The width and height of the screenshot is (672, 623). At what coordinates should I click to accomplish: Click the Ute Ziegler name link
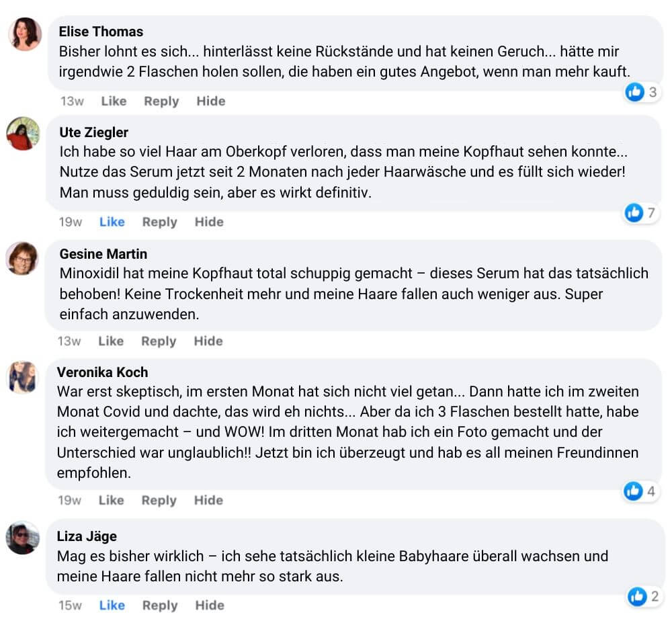pos(93,132)
